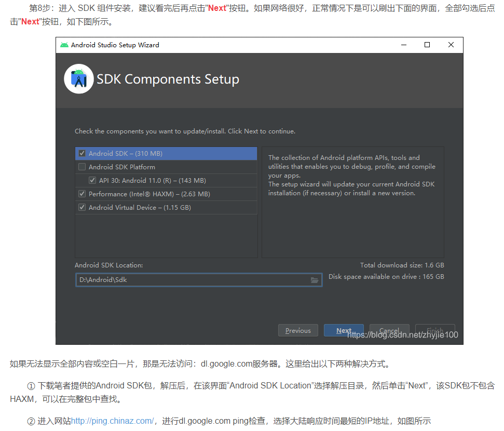This screenshot has width=504, height=431.
Task: Minimize the Setup Wizard window
Action: point(404,45)
